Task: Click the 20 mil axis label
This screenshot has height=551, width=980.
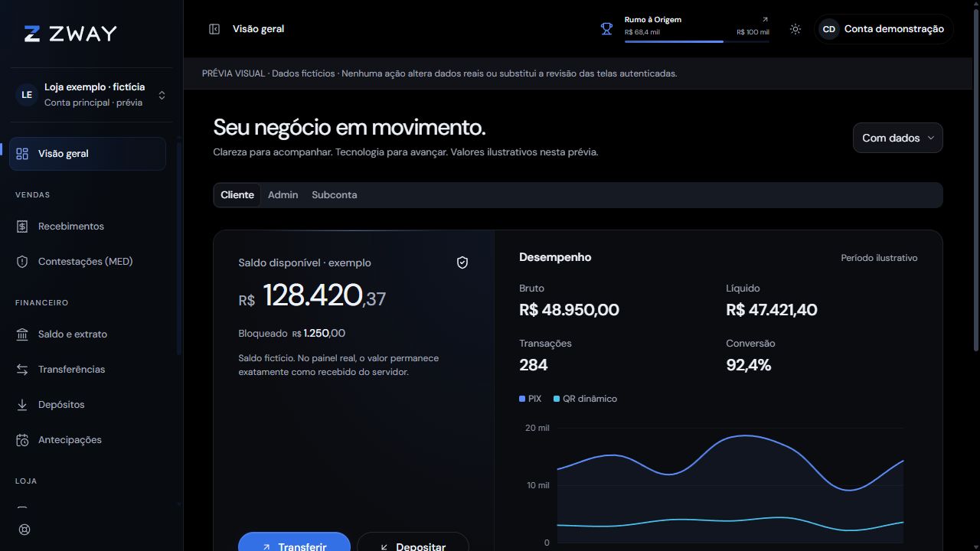Action: [x=537, y=428]
